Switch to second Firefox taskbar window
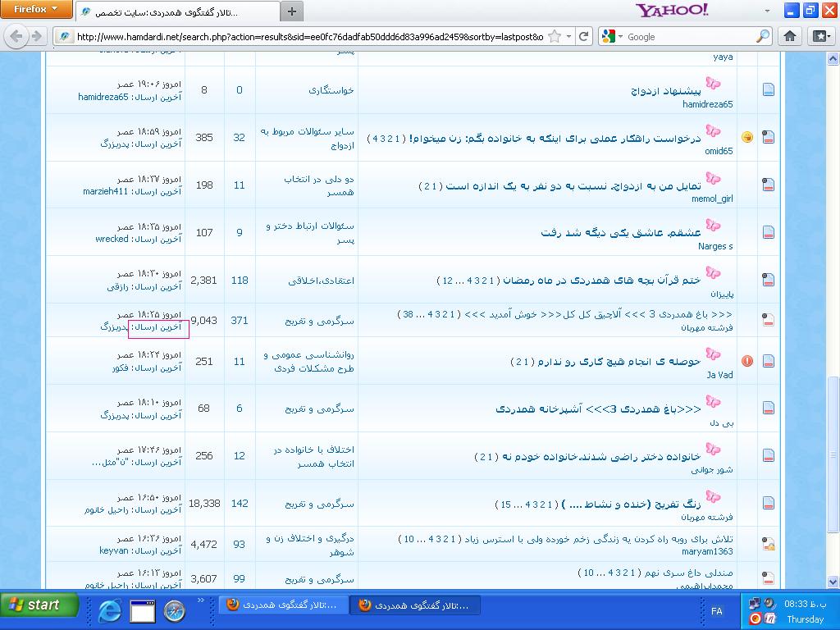The image size is (840, 630). pos(414,605)
